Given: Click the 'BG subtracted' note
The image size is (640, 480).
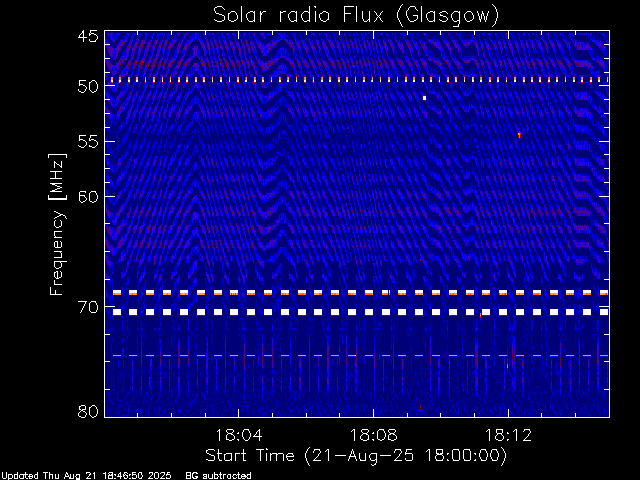Looking at the screenshot, I should [218, 476].
